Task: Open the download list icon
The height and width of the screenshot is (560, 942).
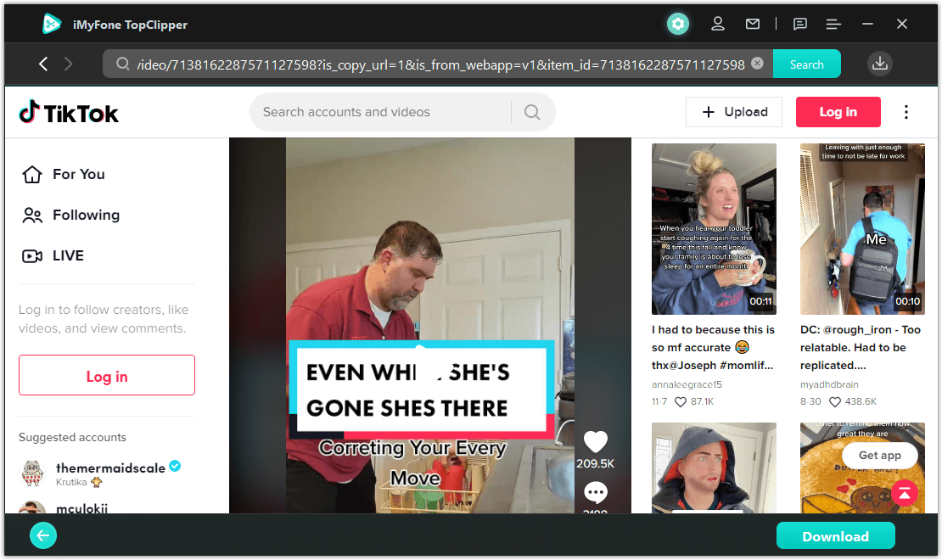Action: point(880,64)
